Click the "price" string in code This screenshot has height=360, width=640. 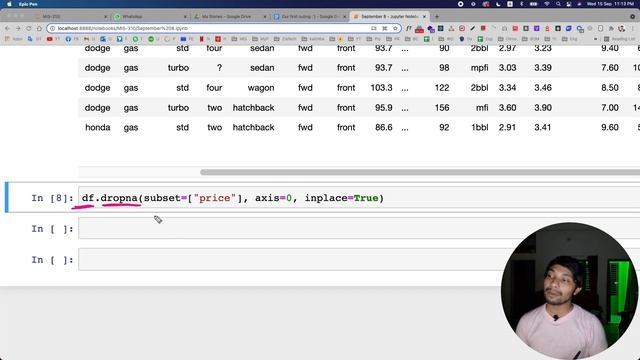click(x=215, y=198)
